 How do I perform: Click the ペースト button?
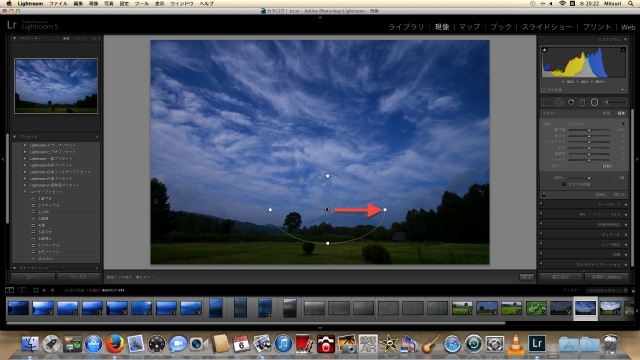tap(79, 277)
